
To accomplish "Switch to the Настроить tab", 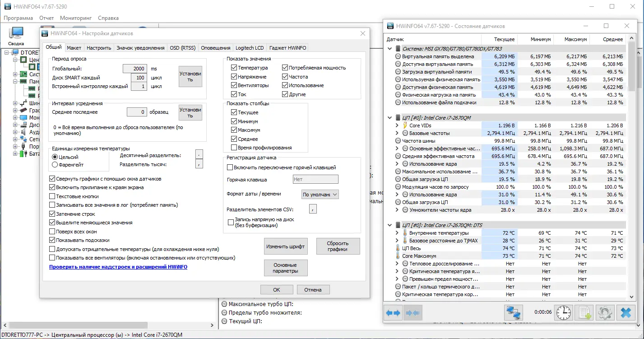I will tap(99, 48).
